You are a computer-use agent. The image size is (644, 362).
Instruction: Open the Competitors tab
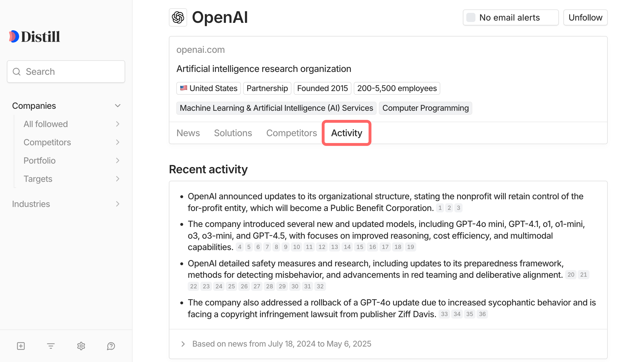point(291,133)
